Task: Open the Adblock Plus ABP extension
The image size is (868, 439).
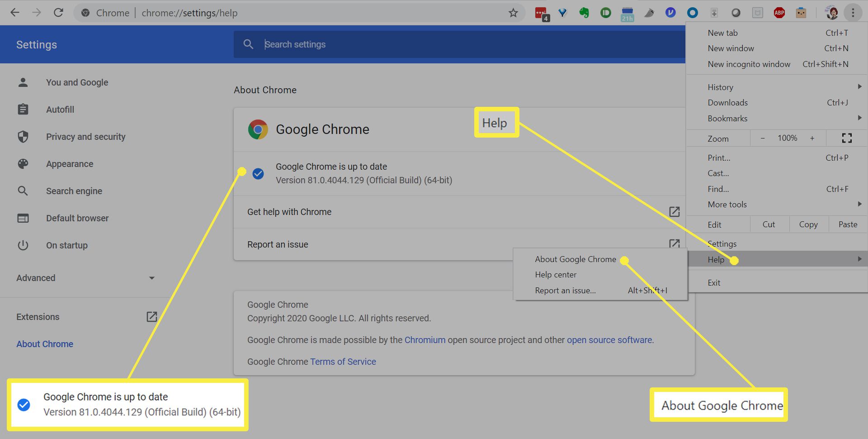Action: tap(779, 13)
